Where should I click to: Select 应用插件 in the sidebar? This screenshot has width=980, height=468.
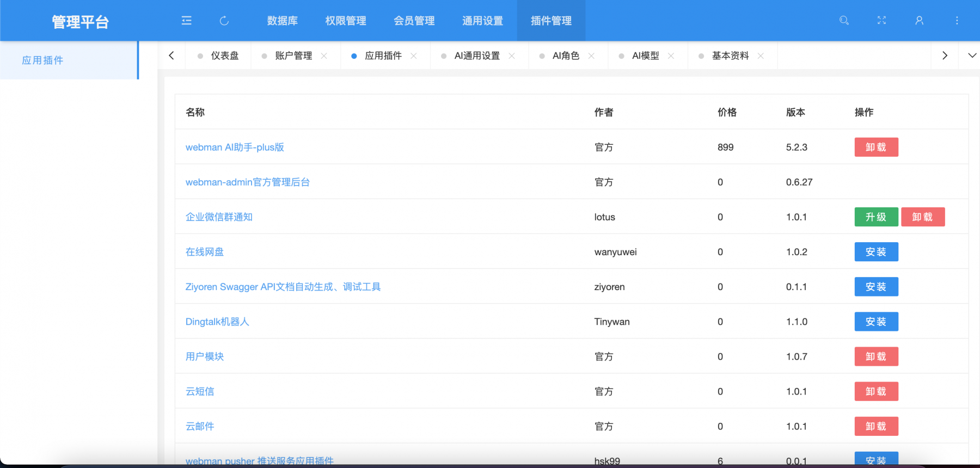(x=69, y=60)
